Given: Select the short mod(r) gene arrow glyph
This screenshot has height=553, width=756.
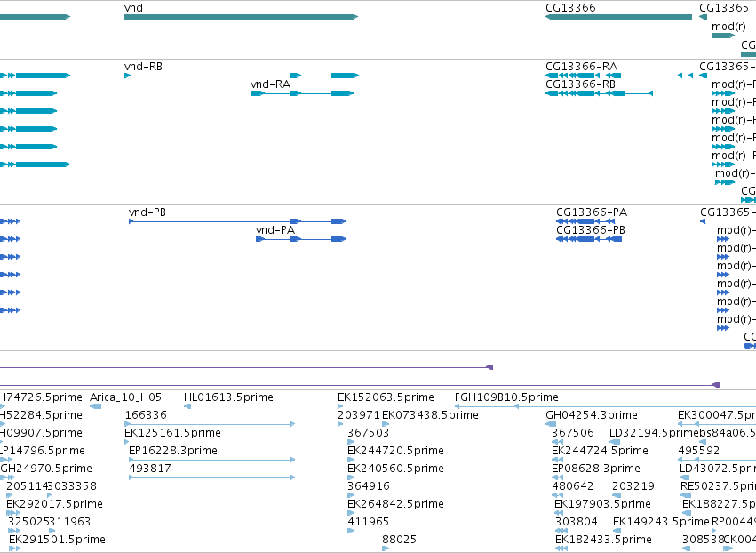Looking at the screenshot, I should click(x=723, y=36).
